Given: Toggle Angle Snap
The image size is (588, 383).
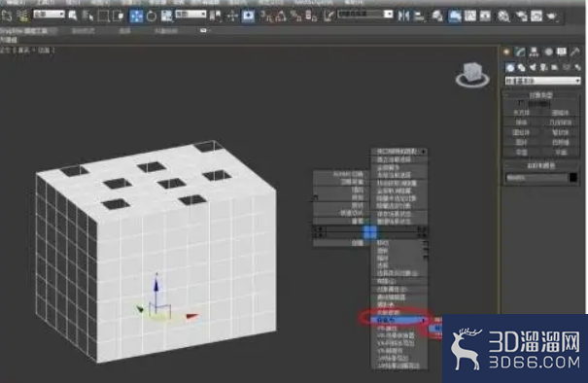Looking at the screenshot, I should (281, 16).
